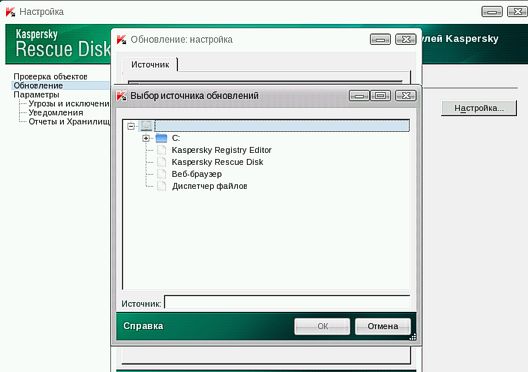The height and width of the screenshot is (372, 528).
Task: Click the Kaspersky Registry Editor file icon
Action: (x=162, y=150)
